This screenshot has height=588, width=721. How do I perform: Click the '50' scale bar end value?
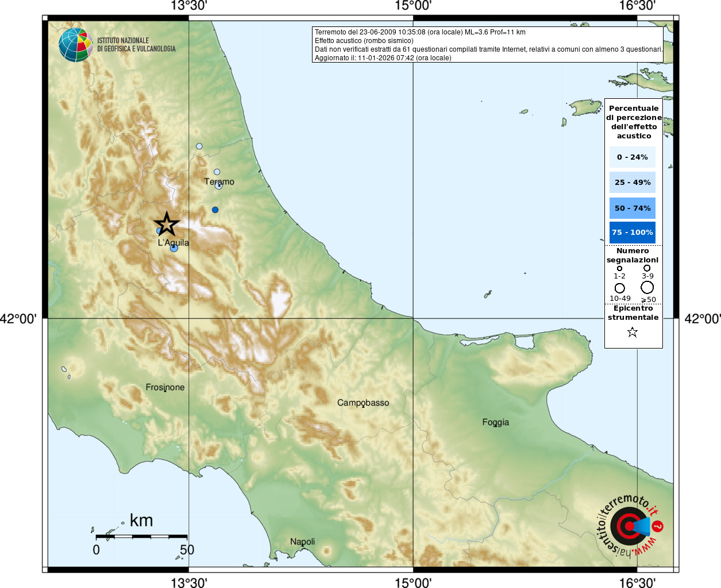click(187, 550)
